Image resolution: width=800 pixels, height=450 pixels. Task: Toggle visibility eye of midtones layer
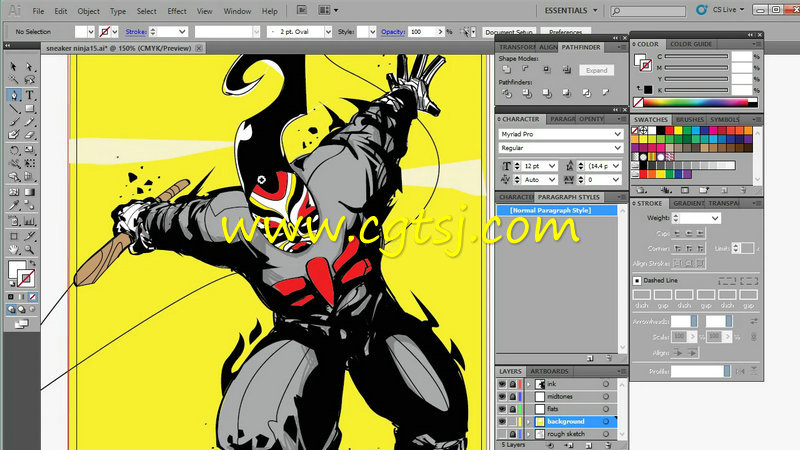[503, 396]
